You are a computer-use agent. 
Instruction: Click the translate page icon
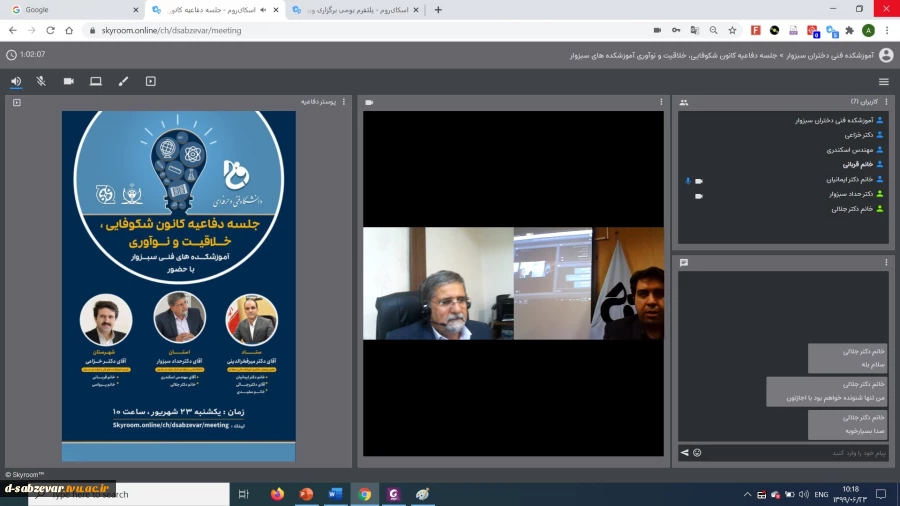tap(695, 30)
